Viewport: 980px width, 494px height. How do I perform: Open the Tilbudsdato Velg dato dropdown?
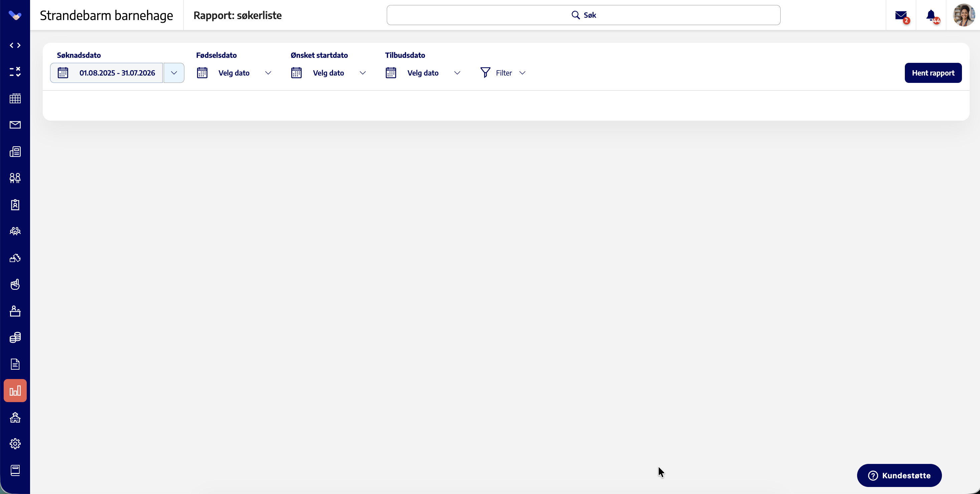[423, 73]
